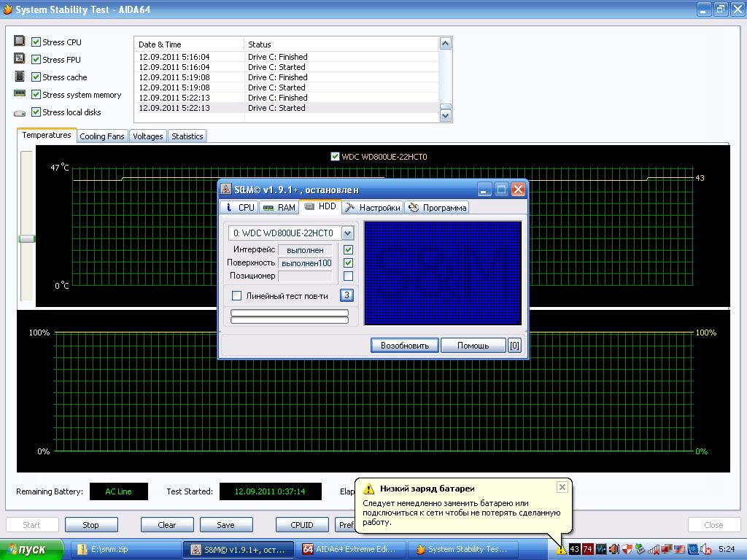Image resolution: width=747 pixels, height=560 pixels.
Task: Switch to the Cooling Fans tab
Action: point(102,136)
